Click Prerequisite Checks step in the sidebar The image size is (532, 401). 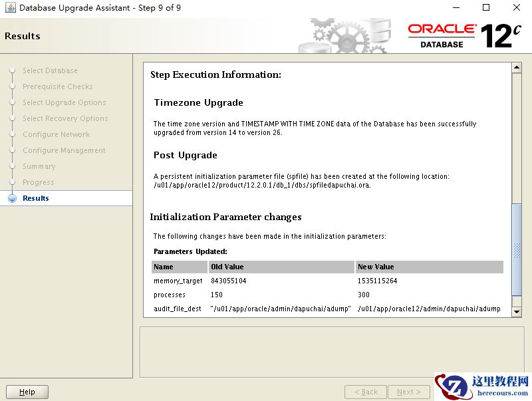pos(58,86)
